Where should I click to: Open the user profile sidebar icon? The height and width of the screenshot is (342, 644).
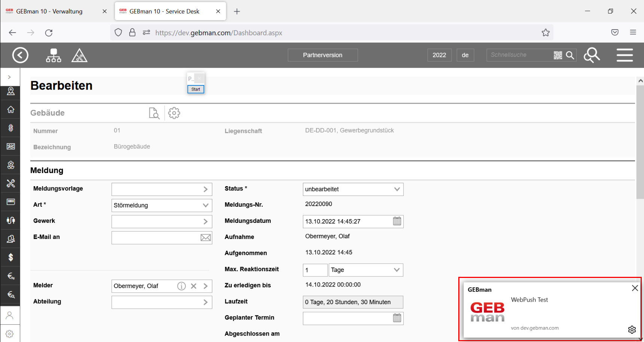10,315
